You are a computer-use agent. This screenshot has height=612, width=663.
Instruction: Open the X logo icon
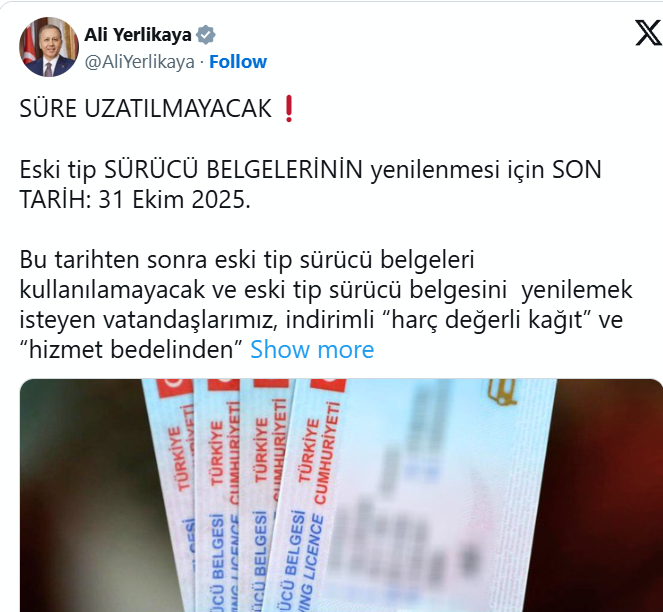(x=648, y=33)
